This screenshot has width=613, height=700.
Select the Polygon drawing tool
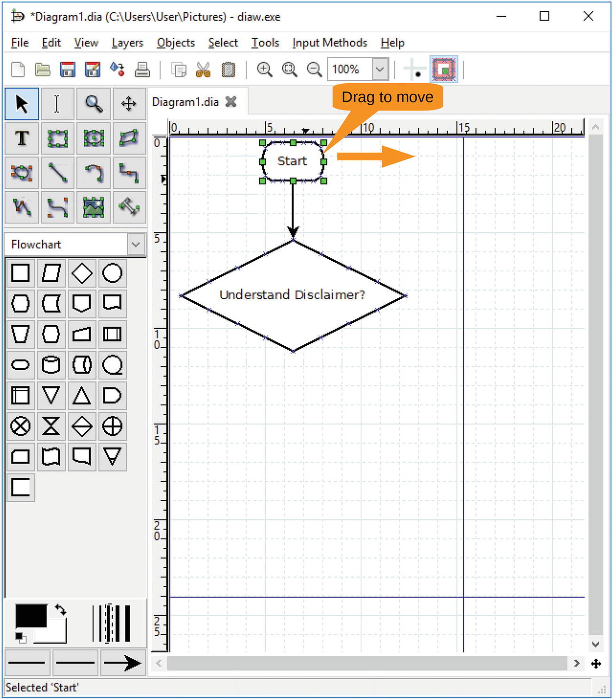[129, 139]
